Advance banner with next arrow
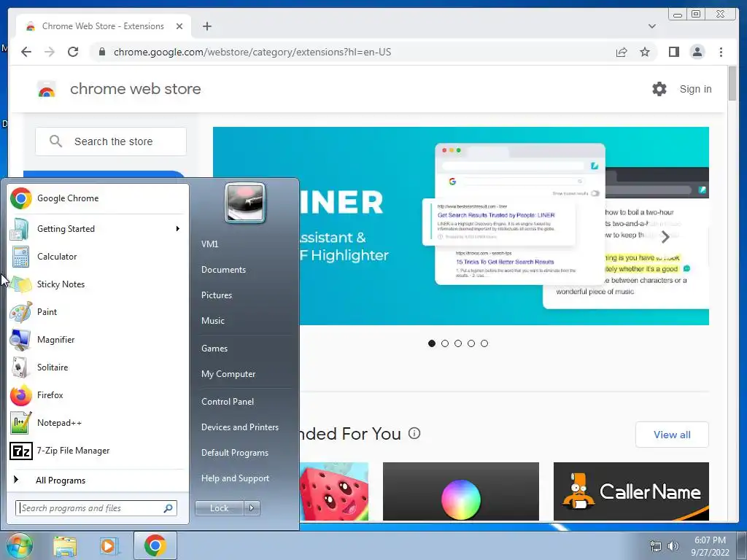Image resolution: width=747 pixels, height=560 pixels. [665, 236]
